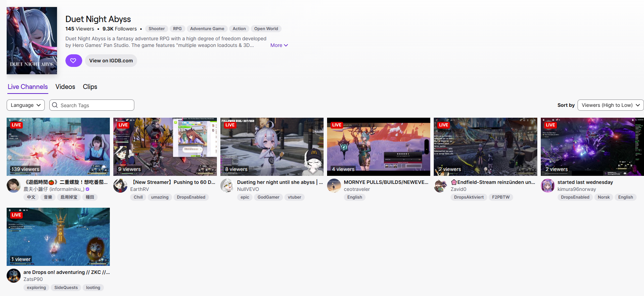This screenshot has width=644, height=296.
Task: Select the F2PBTW tag
Action: 501,197
